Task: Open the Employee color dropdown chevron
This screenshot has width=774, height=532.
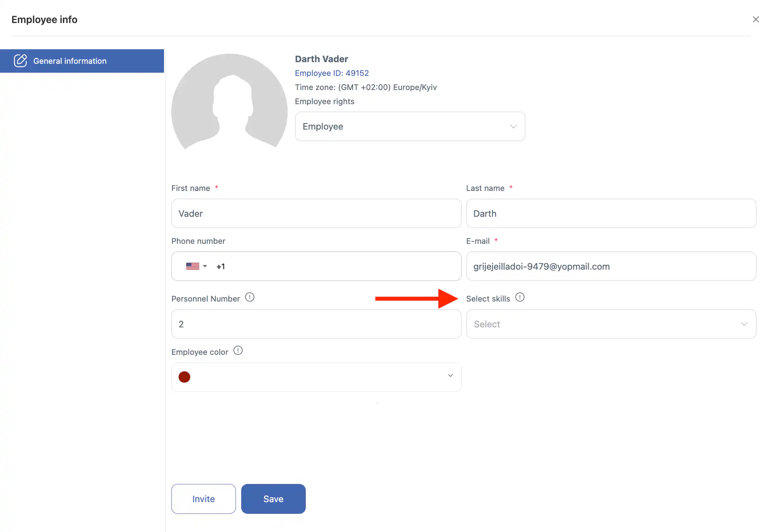Action: pyautogui.click(x=450, y=376)
